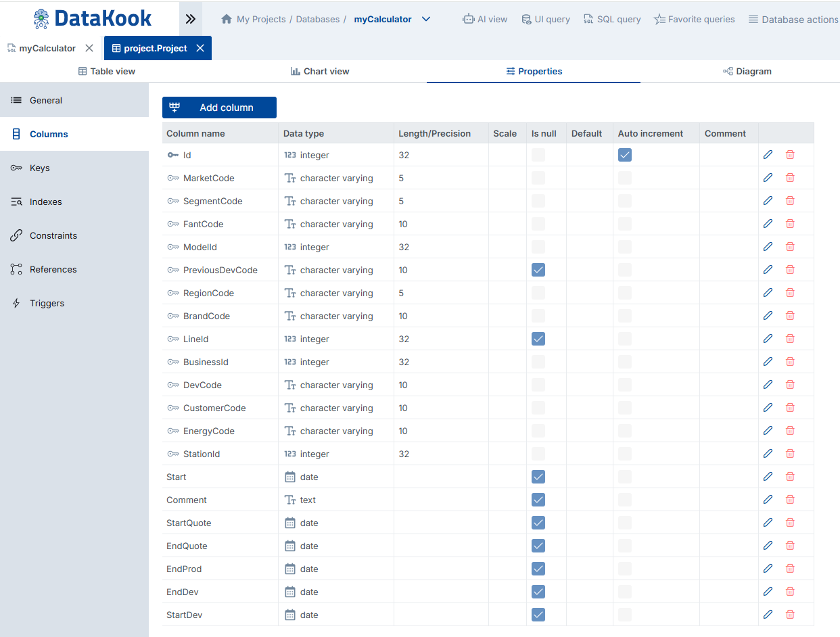Click the edit pencil for the Comment row
Screen dimensions: 840x637
(x=768, y=500)
